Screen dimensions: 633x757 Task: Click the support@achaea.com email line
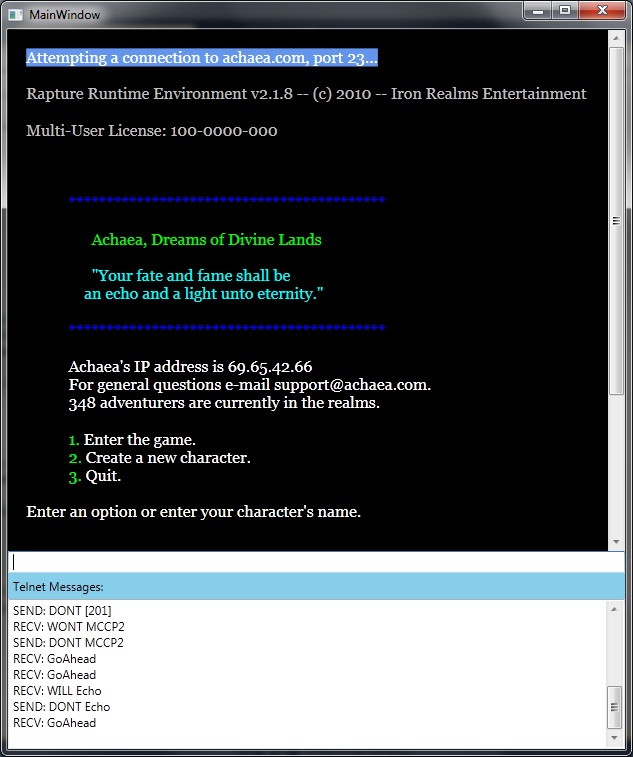(250, 385)
